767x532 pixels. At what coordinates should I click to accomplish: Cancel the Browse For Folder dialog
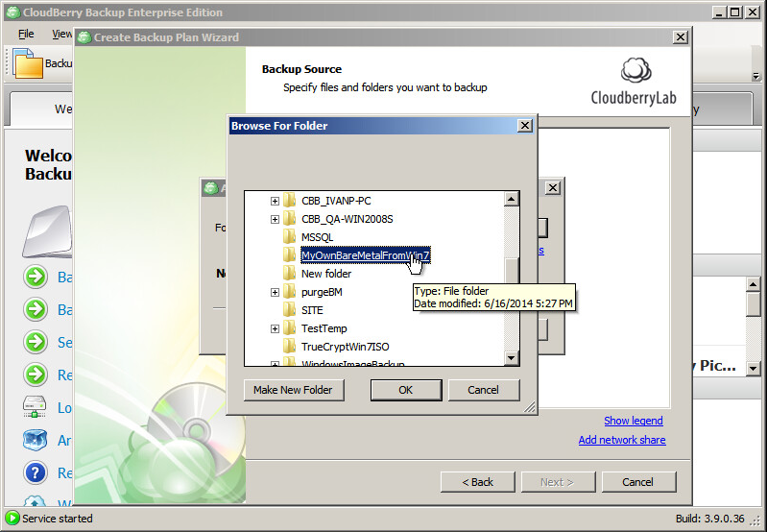click(x=483, y=390)
